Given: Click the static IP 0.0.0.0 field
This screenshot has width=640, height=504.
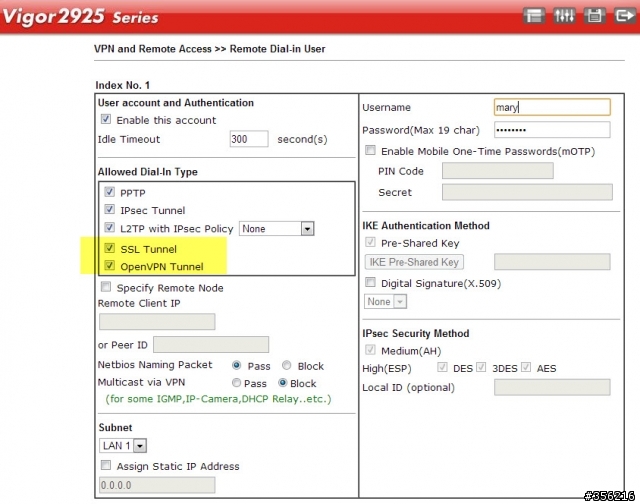Looking at the screenshot, I should [157, 485].
